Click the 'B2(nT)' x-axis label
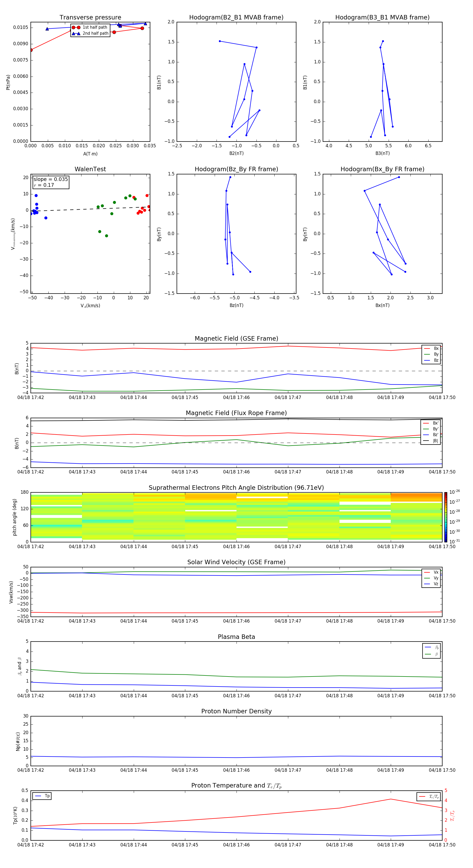Viewport: 473px width, 868px height. coord(236,153)
